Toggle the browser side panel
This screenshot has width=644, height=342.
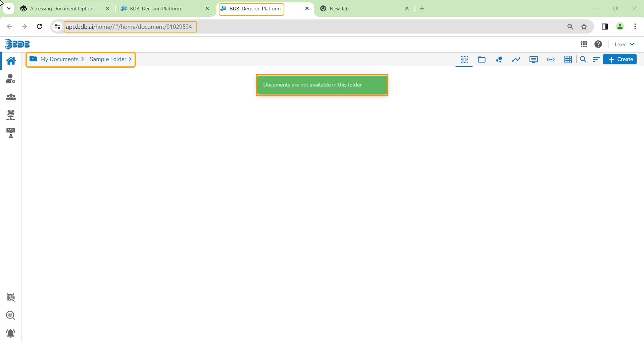(x=605, y=27)
